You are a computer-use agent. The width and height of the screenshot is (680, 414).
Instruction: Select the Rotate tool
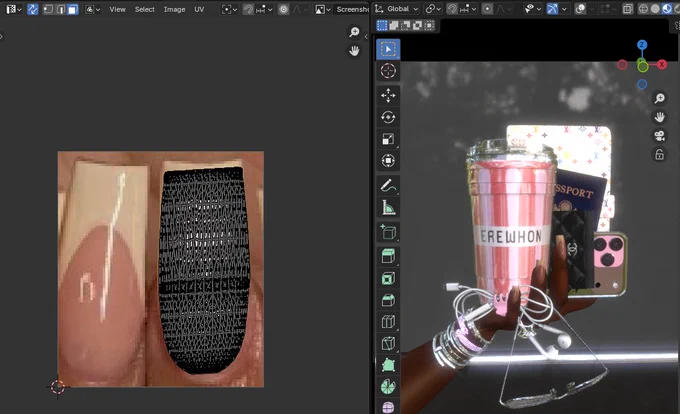(x=388, y=117)
